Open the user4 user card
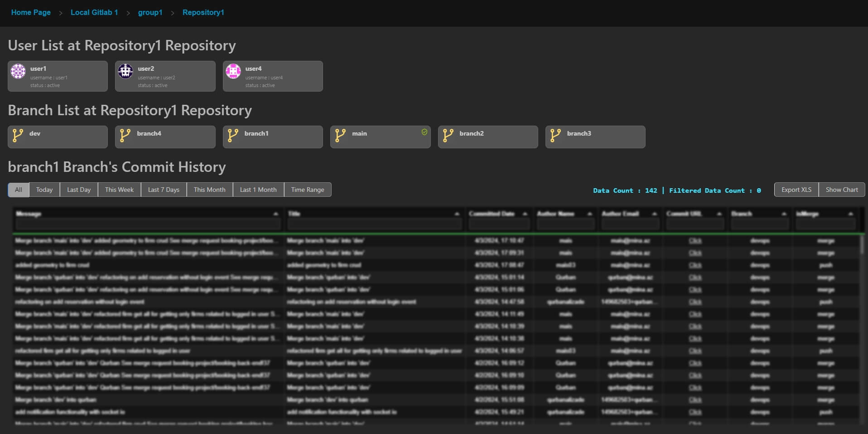This screenshot has width=868, height=434. click(x=273, y=76)
